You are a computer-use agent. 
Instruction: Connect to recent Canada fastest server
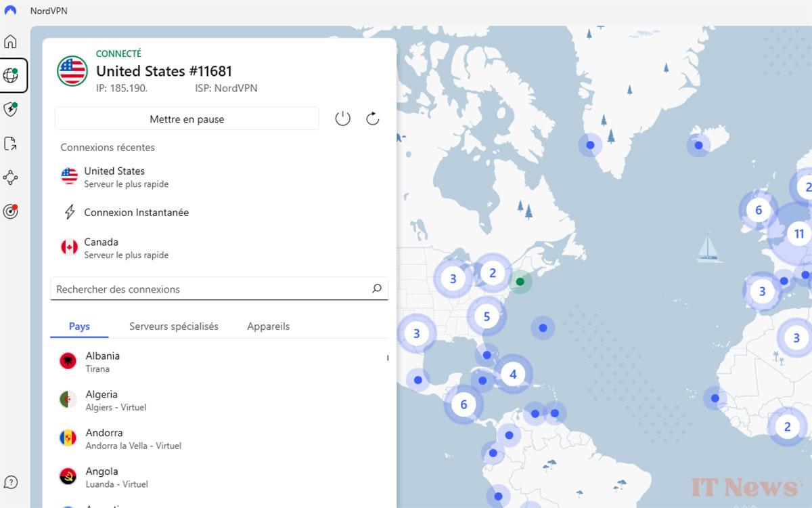[220, 248]
